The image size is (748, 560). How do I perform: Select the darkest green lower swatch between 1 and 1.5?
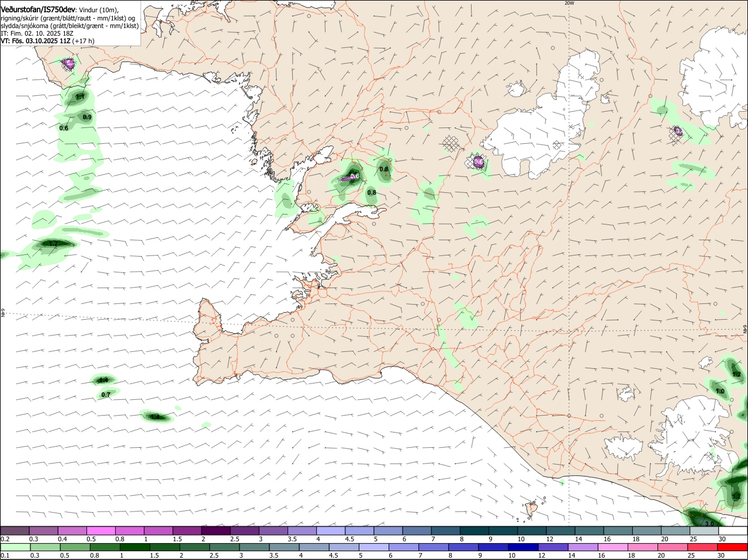pos(134,547)
